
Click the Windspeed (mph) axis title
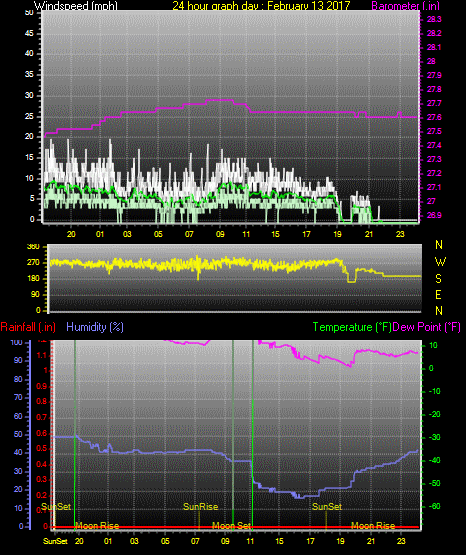pos(75,6)
